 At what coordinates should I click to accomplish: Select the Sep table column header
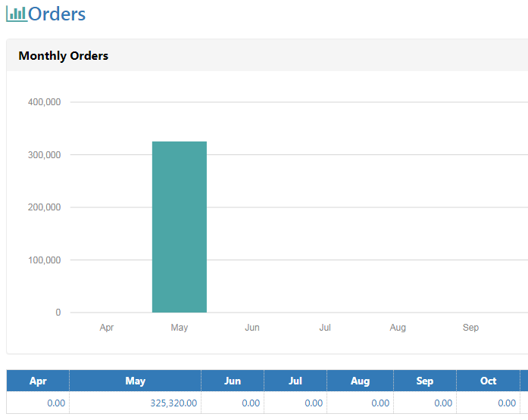(x=425, y=381)
